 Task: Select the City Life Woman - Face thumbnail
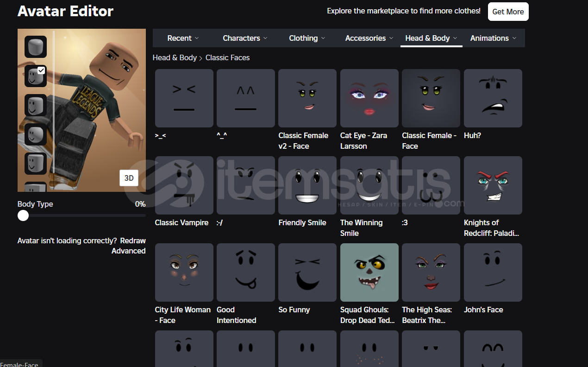click(x=184, y=272)
